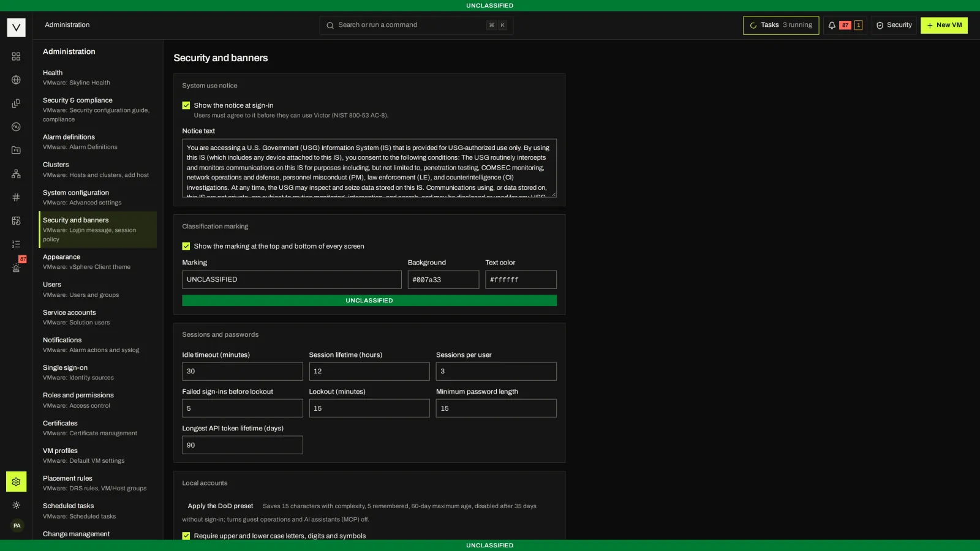
Task: Click the Session lifetime (hours) field
Action: 369,372
